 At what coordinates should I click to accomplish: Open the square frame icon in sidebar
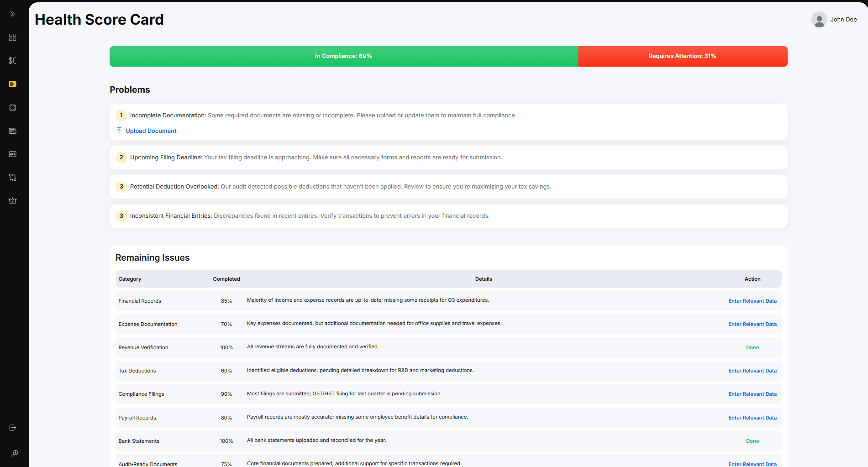(x=12, y=108)
